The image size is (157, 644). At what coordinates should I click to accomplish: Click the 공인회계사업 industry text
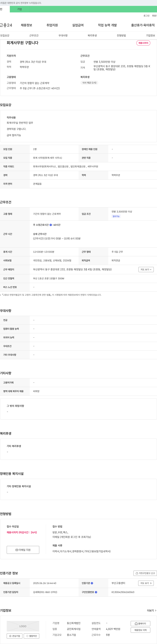tap(73, 629)
